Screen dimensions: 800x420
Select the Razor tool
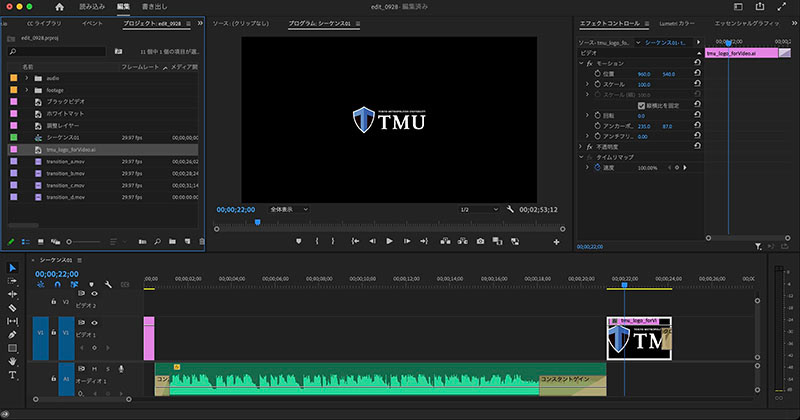click(x=13, y=308)
